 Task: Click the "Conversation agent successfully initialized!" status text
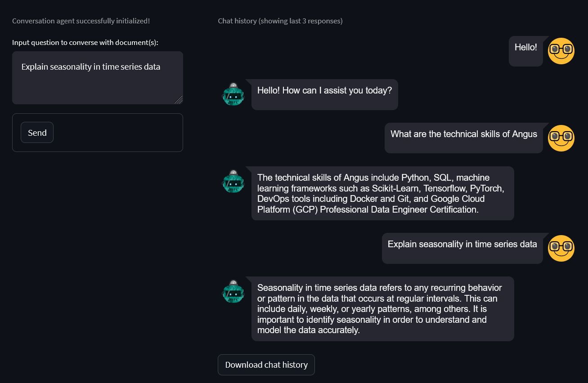point(81,21)
